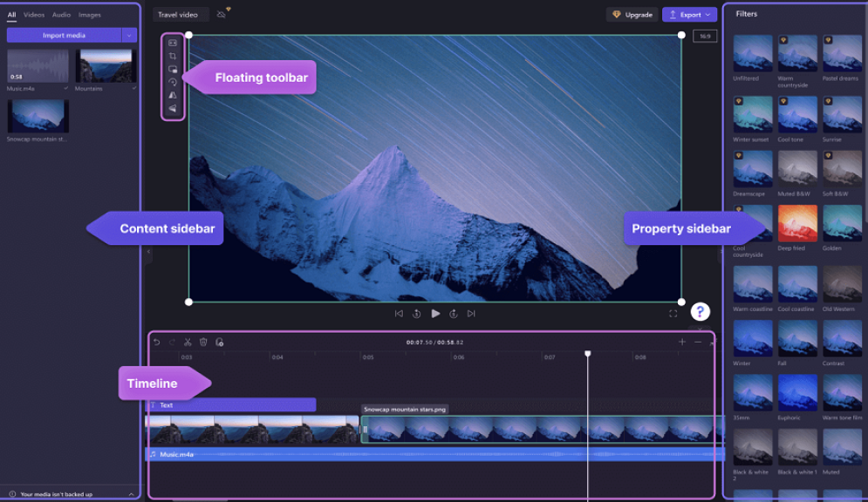The height and width of the screenshot is (502, 868).
Task: Split the clip with the scissors icon
Action: coord(188,343)
